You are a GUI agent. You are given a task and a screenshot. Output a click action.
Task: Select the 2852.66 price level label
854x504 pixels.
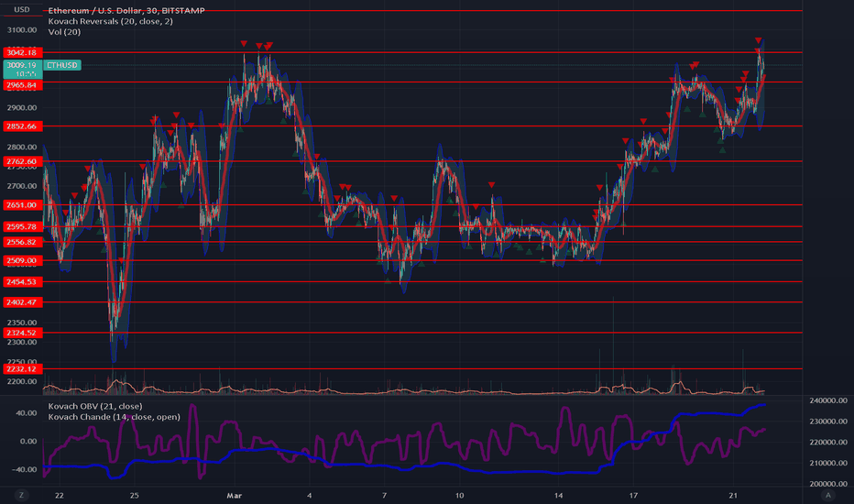[x=22, y=126]
